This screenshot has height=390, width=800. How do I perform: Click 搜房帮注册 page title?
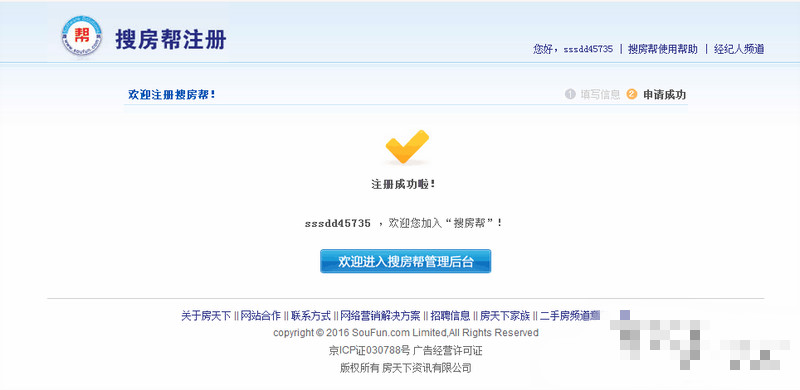tap(171, 39)
